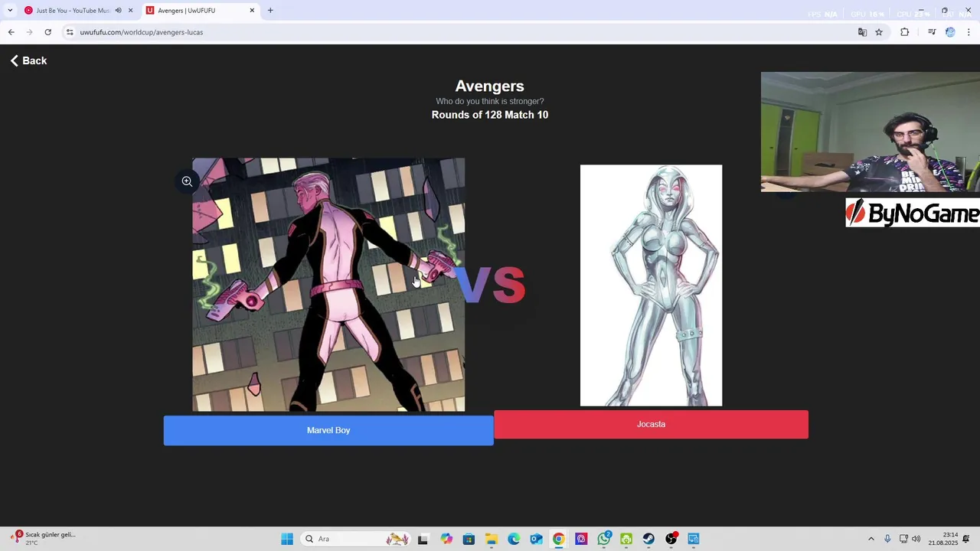Open the Chrome three-dot menu
The width and height of the screenshot is (980, 551).
pyautogui.click(x=969, y=32)
